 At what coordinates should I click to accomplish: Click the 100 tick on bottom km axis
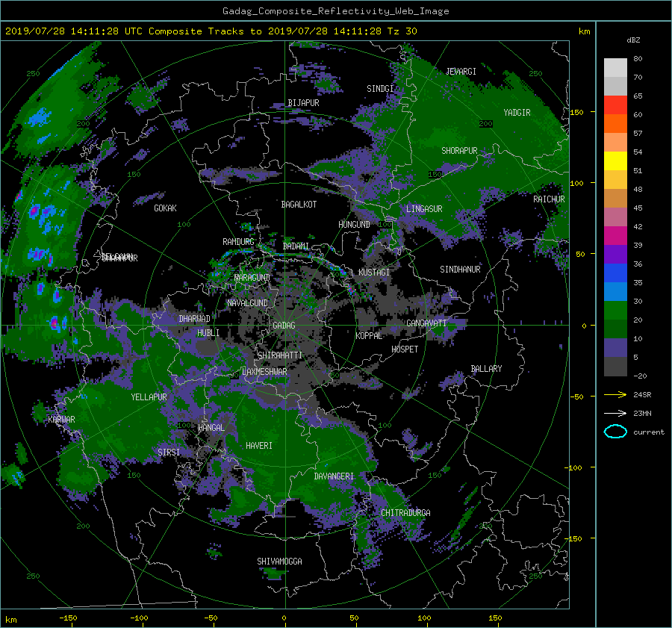pos(424,618)
